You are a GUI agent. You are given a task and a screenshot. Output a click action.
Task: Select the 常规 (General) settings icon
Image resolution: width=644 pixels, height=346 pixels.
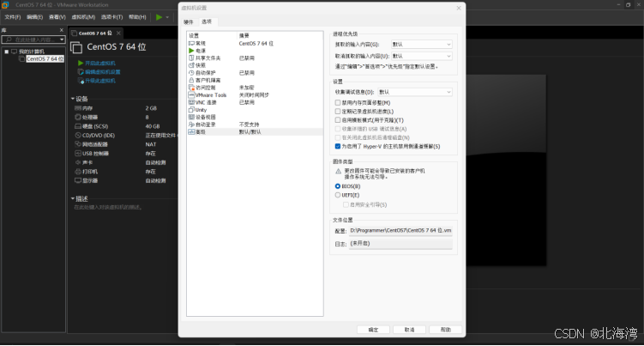[x=191, y=43]
